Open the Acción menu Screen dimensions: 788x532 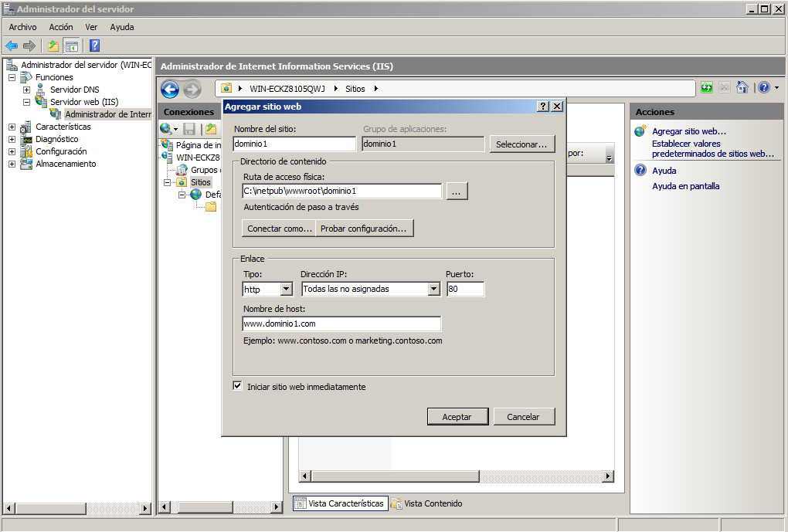point(60,27)
